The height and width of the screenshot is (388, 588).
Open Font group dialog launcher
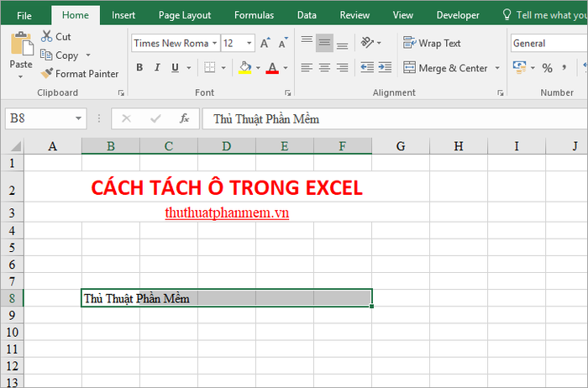point(287,93)
